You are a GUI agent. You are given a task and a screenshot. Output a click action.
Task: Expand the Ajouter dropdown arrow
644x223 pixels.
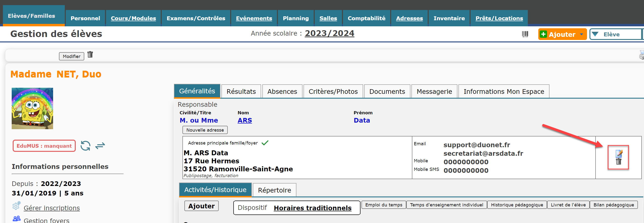[581, 34]
